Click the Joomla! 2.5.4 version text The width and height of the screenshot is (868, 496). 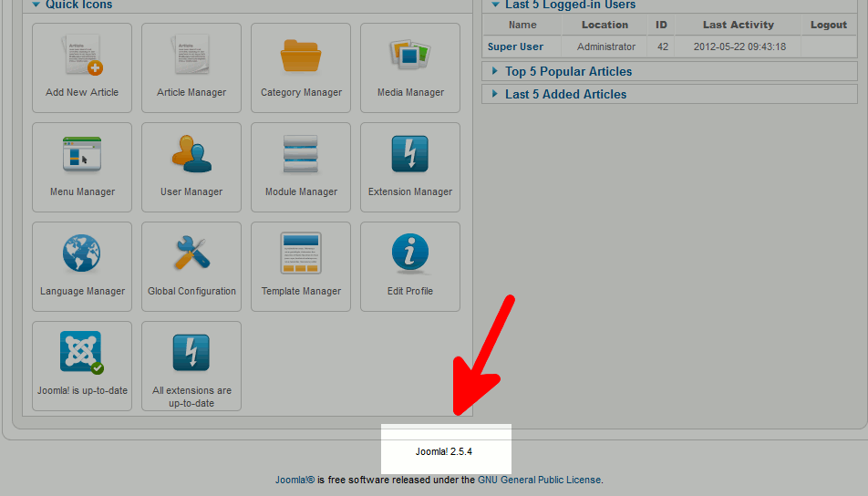pos(444,451)
